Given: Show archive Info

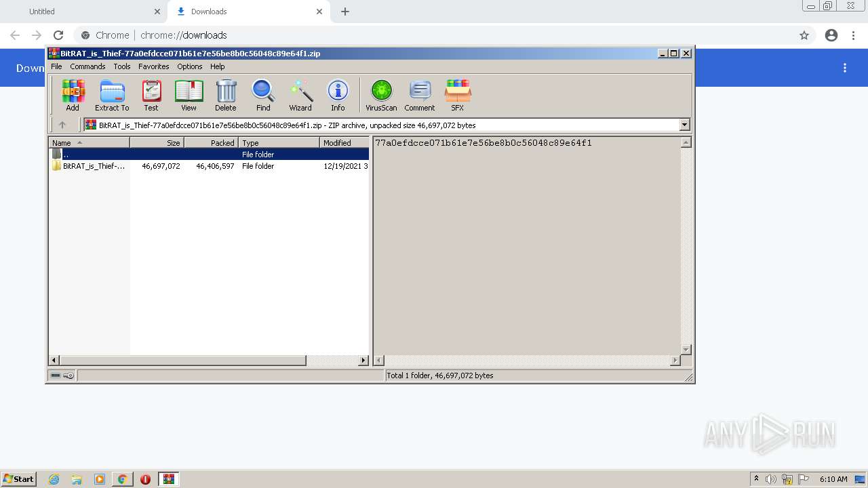Looking at the screenshot, I should [x=338, y=95].
